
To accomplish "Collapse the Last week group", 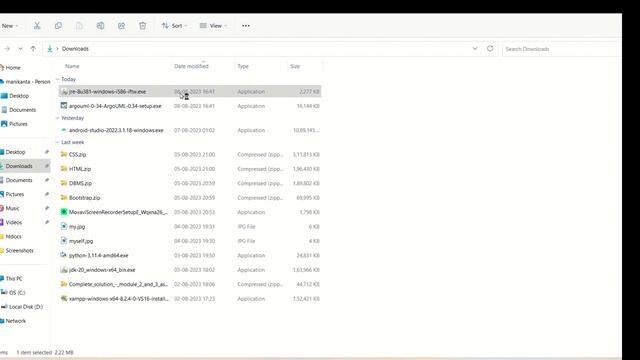I will coord(58,142).
